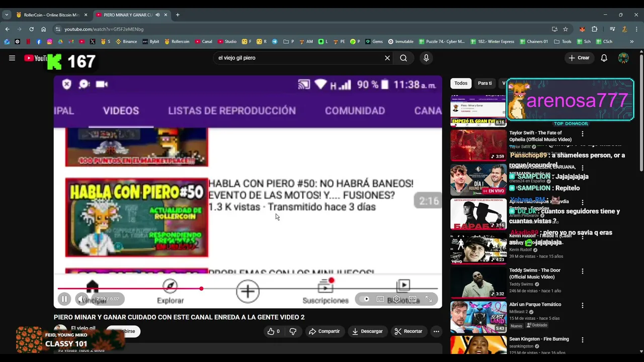The image size is (644, 362).
Task: Select the 'Para ti' filter chip
Action: click(x=485, y=83)
